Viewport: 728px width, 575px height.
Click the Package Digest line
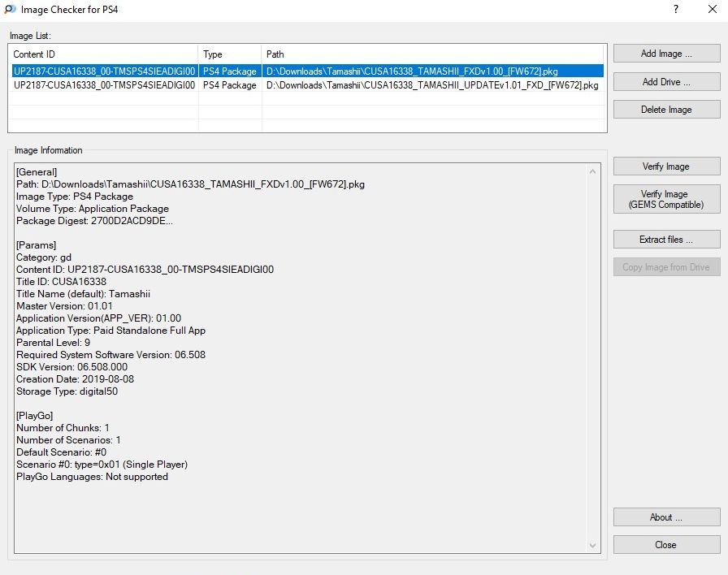tap(94, 221)
